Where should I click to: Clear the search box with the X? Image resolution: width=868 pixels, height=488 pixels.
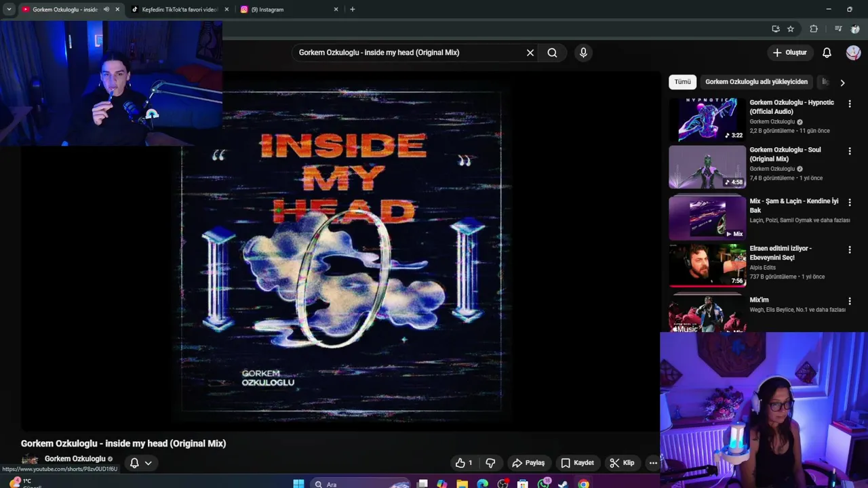click(530, 53)
